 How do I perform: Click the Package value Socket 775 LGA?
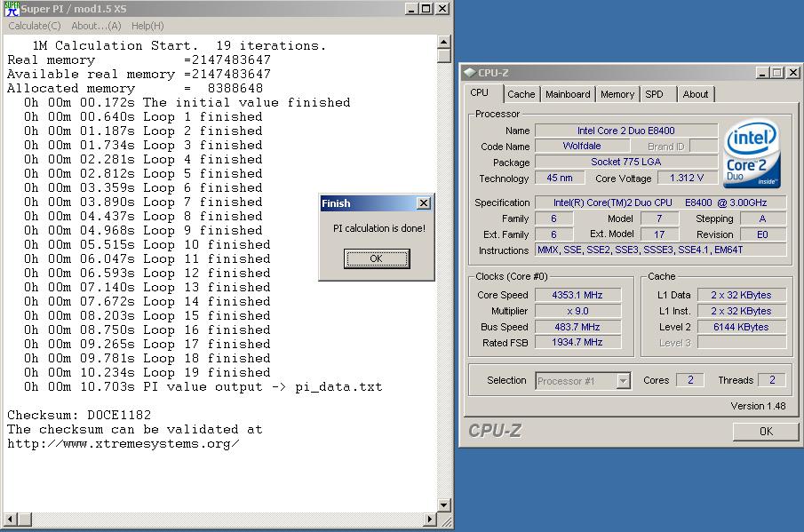626,162
